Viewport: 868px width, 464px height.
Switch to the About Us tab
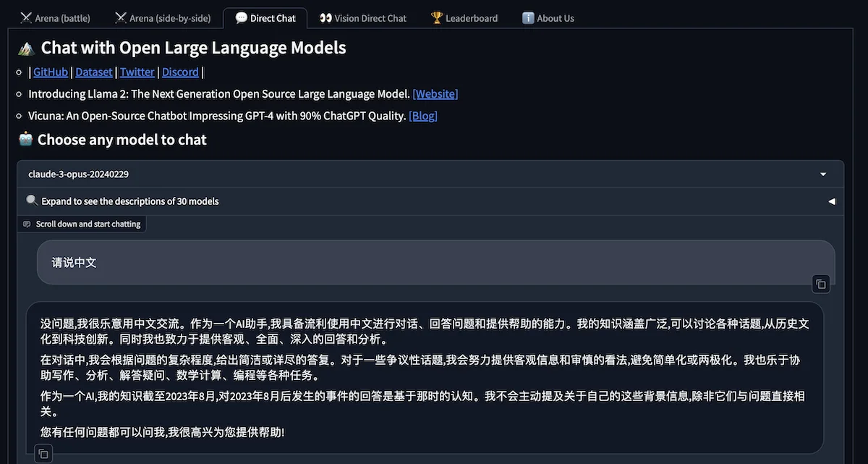548,18
